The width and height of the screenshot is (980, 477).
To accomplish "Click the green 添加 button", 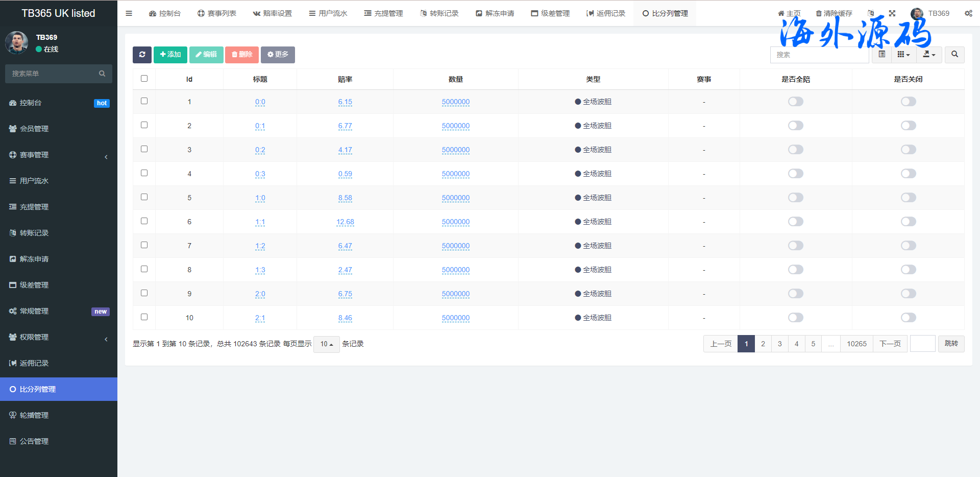I will (x=170, y=55).
